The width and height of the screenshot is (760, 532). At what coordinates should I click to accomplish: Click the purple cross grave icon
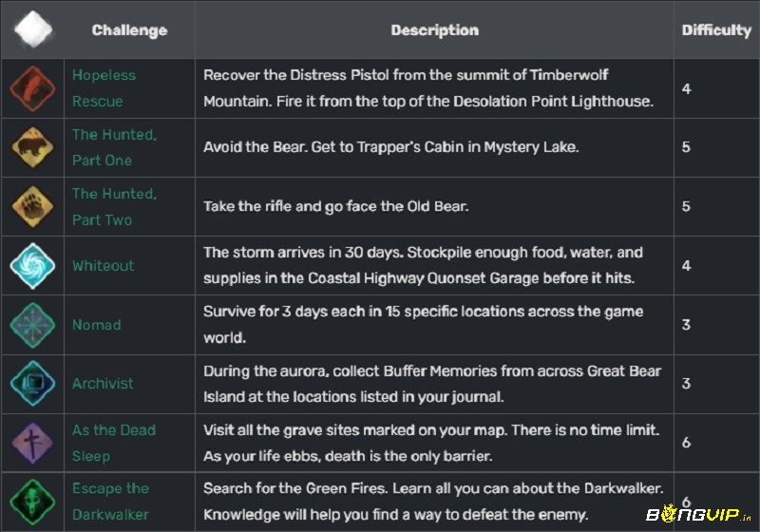tap(32, 443)
